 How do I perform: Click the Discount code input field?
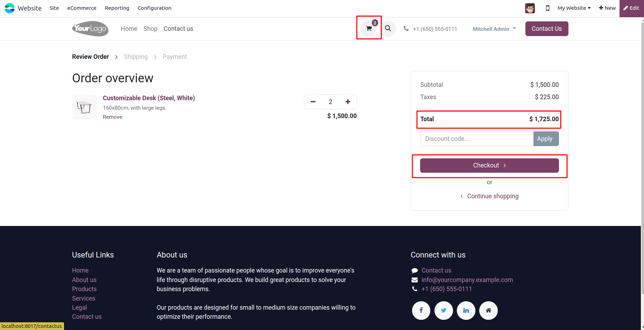tap(476, 139)
